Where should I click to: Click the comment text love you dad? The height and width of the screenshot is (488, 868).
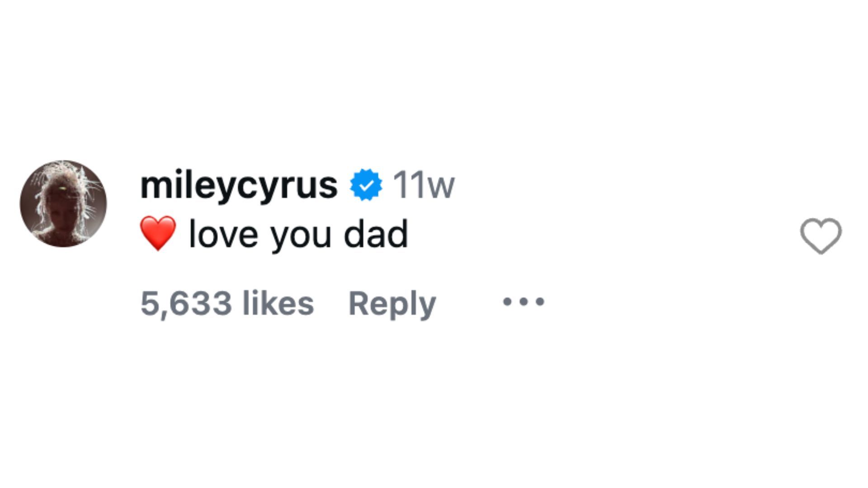point(298,234)
